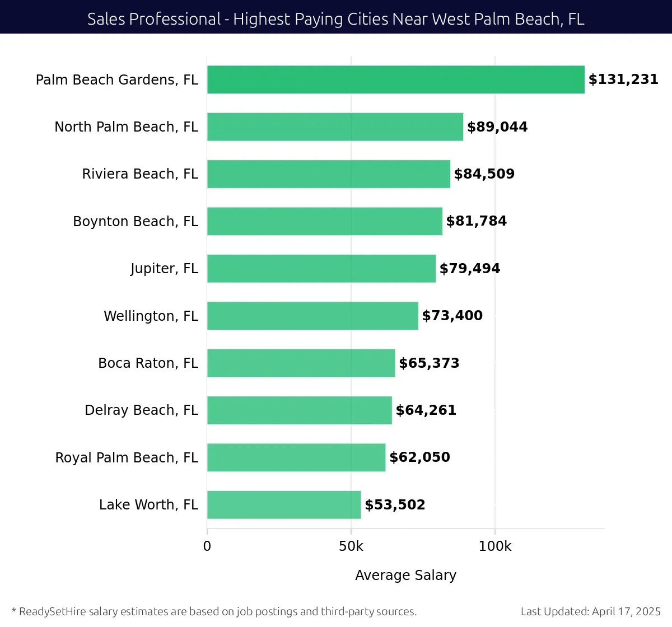The image size is (672, 627).
Task: Select the Delray Beach, FL bar
Action: (300, 410)
